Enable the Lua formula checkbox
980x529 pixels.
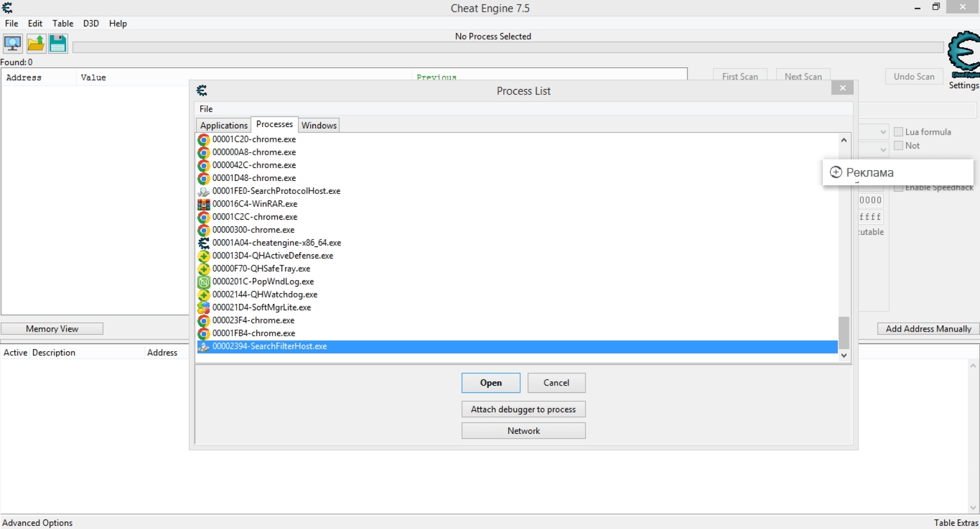898,132
